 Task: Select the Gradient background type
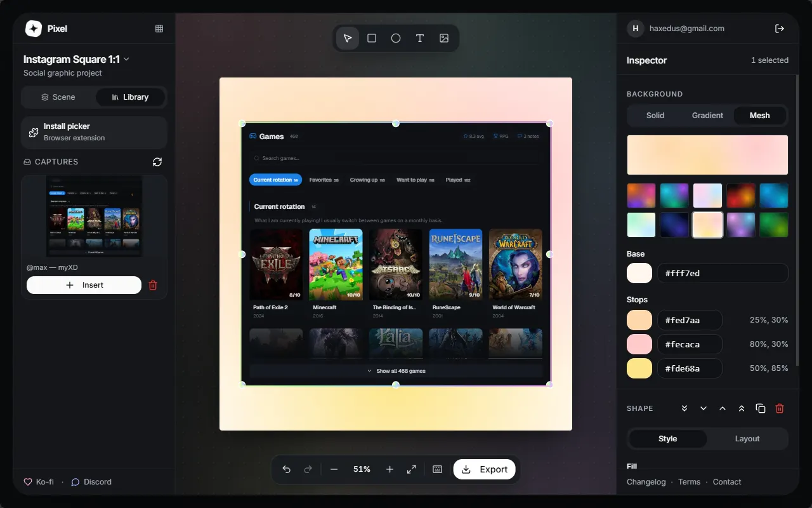point(707,116)
